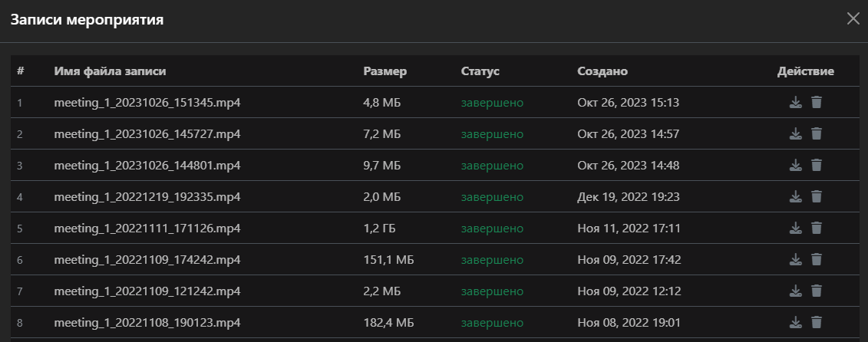Delete recording meeting_1_20221109_174242.mp4
Screen dimensions: 868x342
(x=817, y=259)
